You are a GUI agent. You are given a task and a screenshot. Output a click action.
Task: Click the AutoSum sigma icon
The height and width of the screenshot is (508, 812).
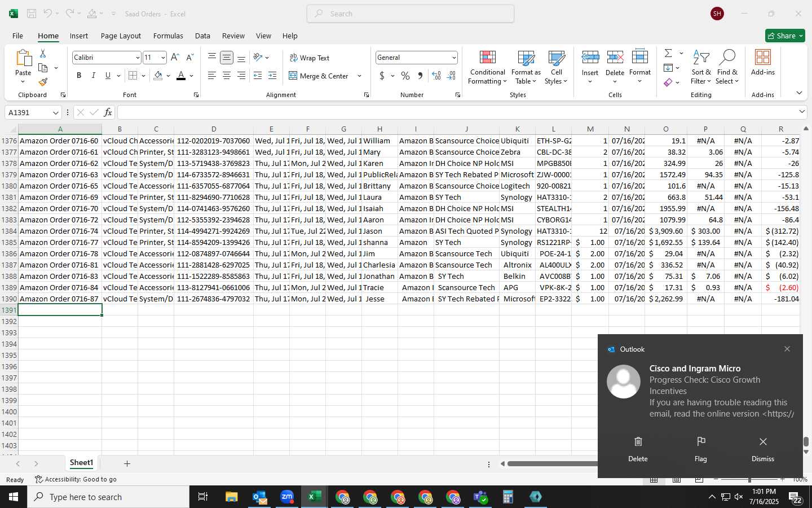pyautogui.click(x=668, y=53)
